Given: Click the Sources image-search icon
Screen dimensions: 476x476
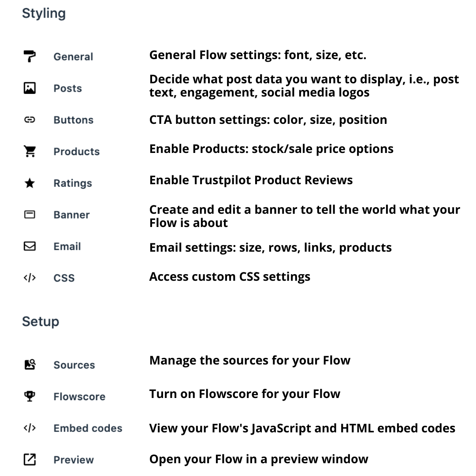Looking at the screenshot, I should tap(30, 365).
